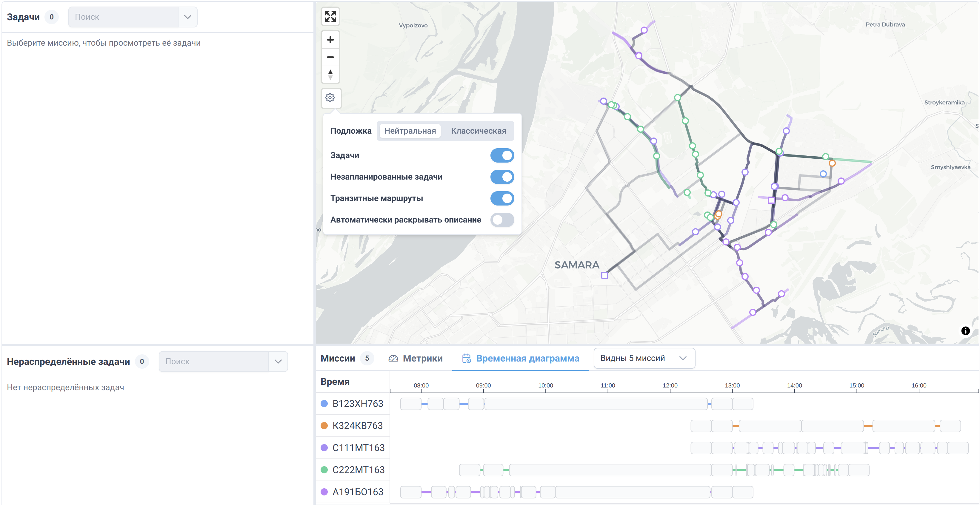Click the Stroykeramika map label

point(944,102)
